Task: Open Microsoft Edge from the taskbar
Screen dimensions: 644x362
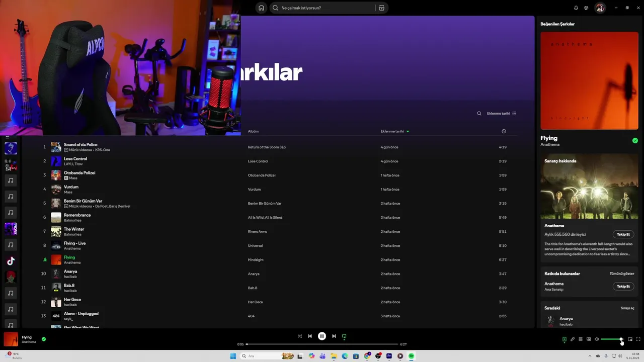Action: tap(345, 356)
